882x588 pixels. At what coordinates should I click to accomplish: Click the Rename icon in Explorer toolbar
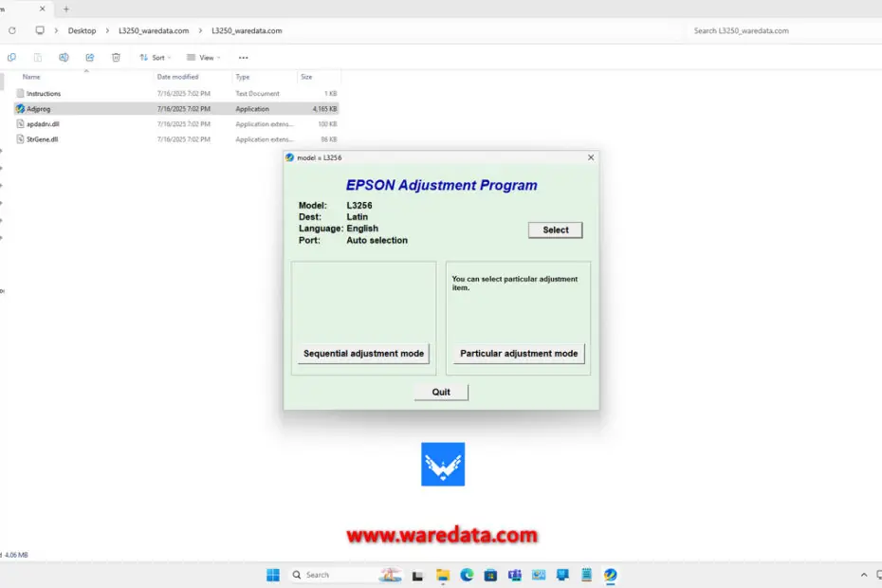[64, 58]
